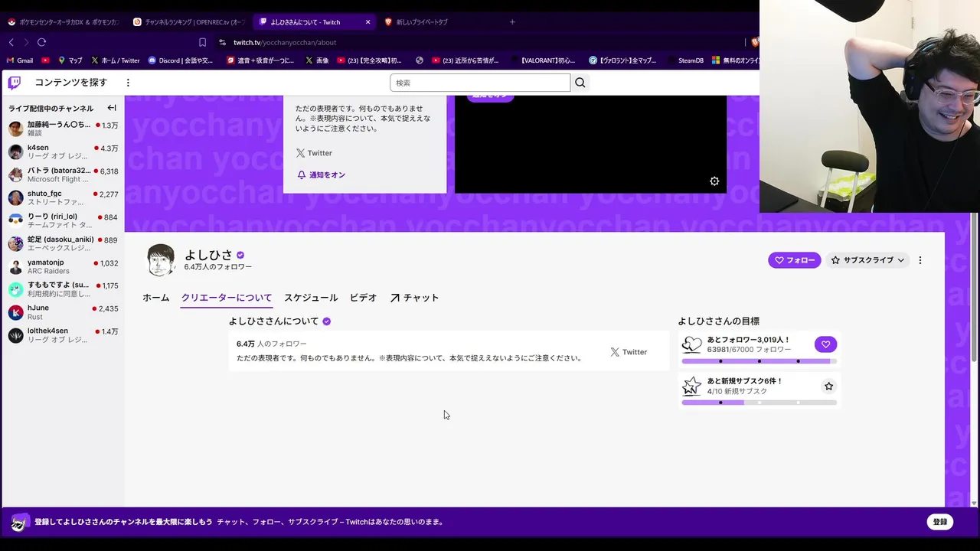The width and height of the screenshot is (980, 551).
Task: Open the Gmail bookmark
Action: pos(20,60)
